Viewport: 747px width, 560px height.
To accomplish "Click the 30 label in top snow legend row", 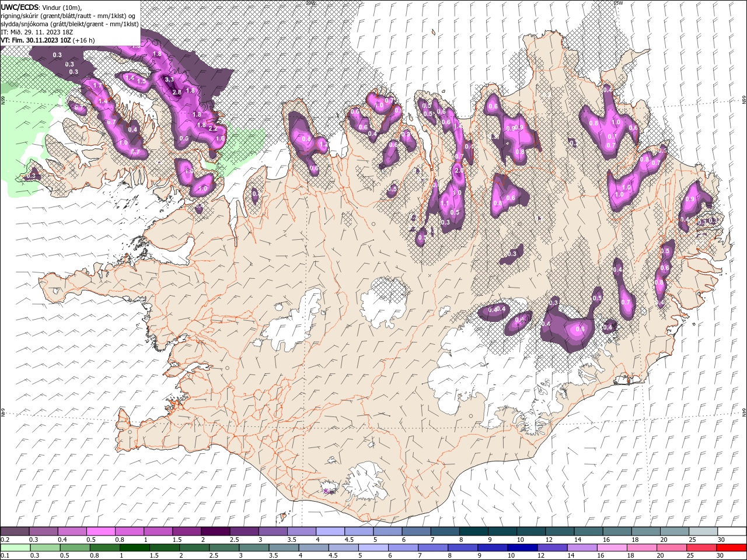I will pyautogui.click(x=721, y=540).
